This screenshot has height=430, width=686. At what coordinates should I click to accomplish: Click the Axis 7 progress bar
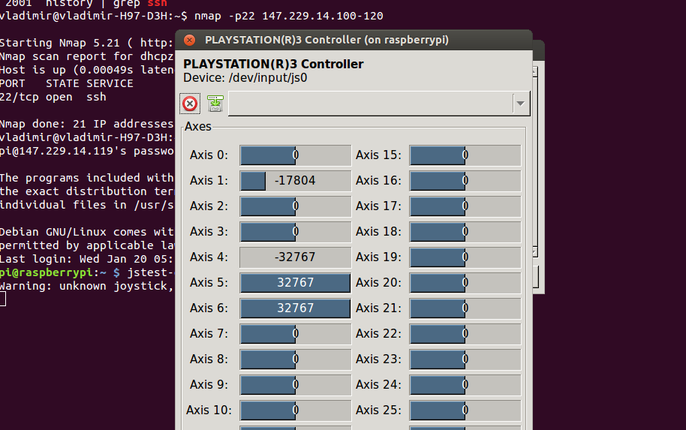(295, 333)
